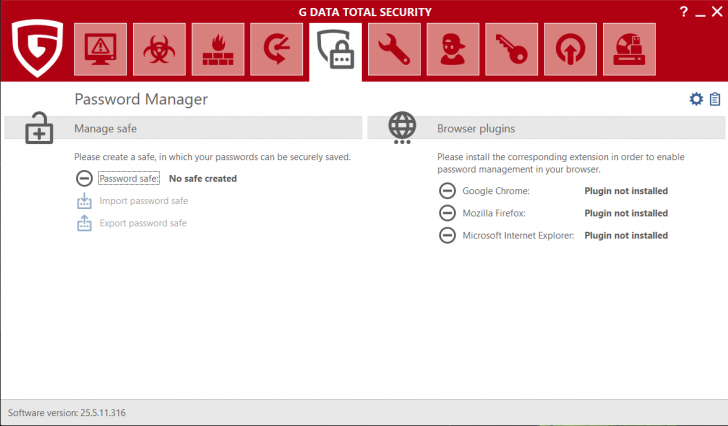Open Password Manager settings gear
The image size is (728, 426).
(x=696, y=99)
